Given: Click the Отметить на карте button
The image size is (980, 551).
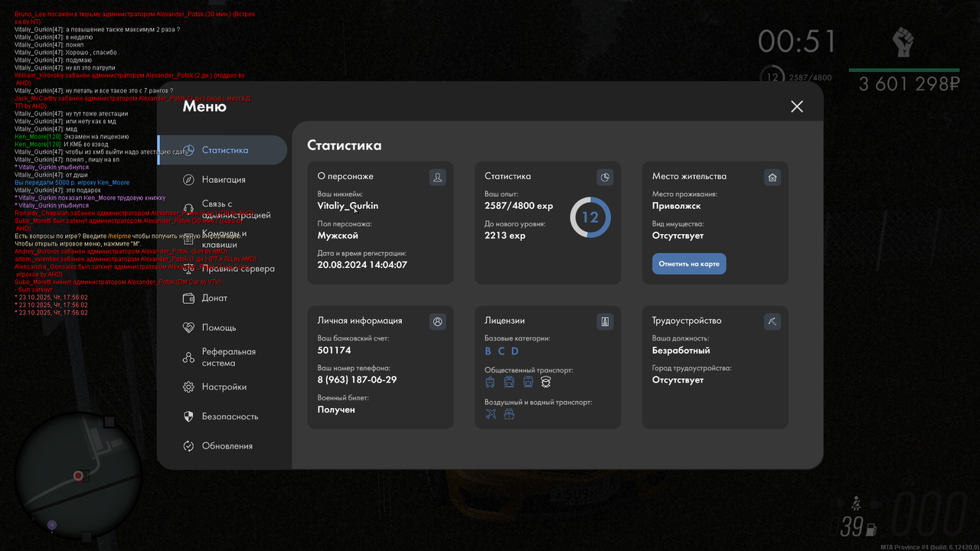Looking at the screenshot, I should pyautogui.click(x=689, y=264).
